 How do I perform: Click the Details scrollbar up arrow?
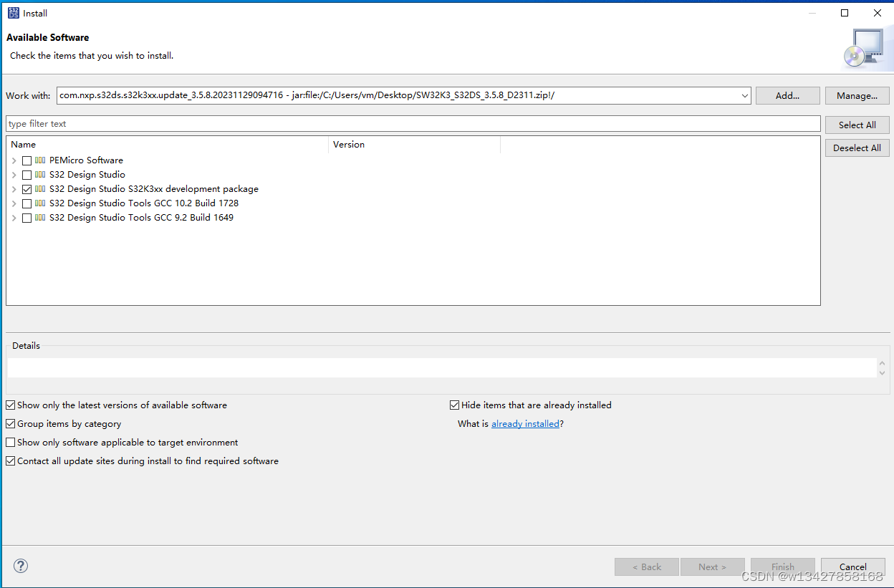[x=882, y=363]
